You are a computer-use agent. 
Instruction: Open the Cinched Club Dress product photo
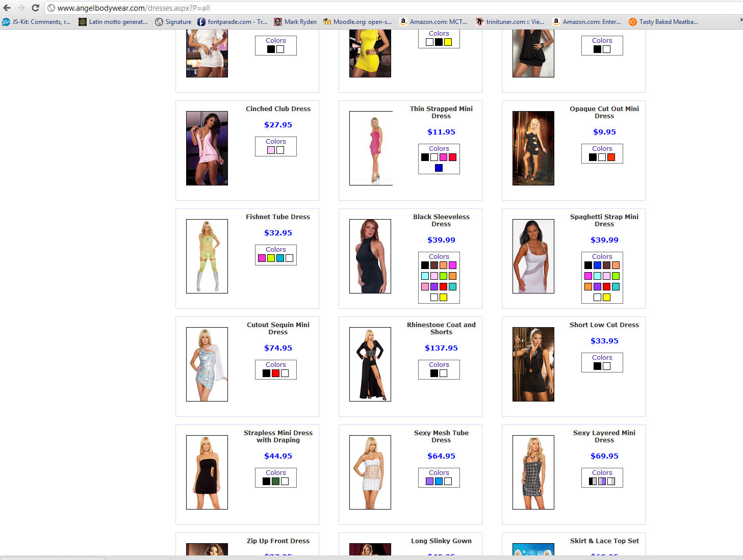(207, 148)
